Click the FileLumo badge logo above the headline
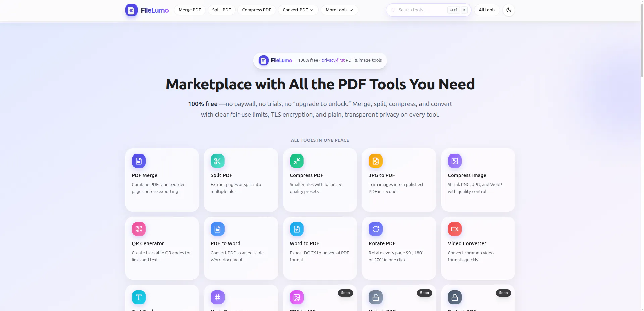 click(x=264, y=60)
